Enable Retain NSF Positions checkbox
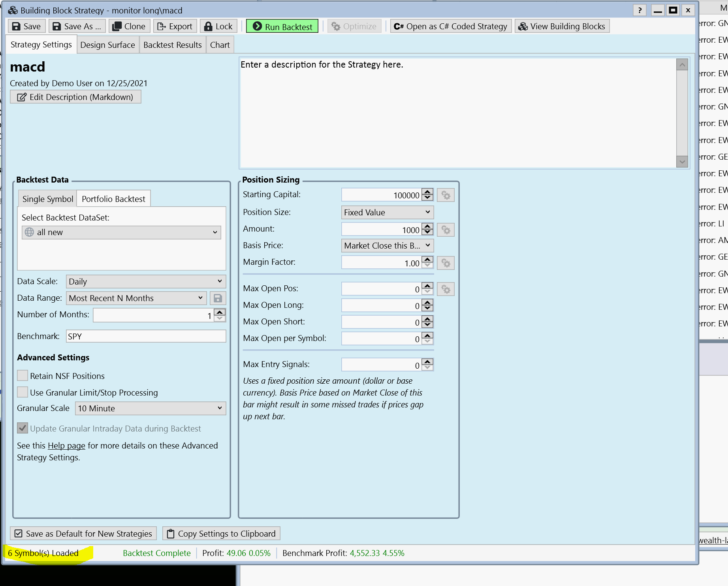Viewport: 728px width, 586px height. (x=23, y=376)
